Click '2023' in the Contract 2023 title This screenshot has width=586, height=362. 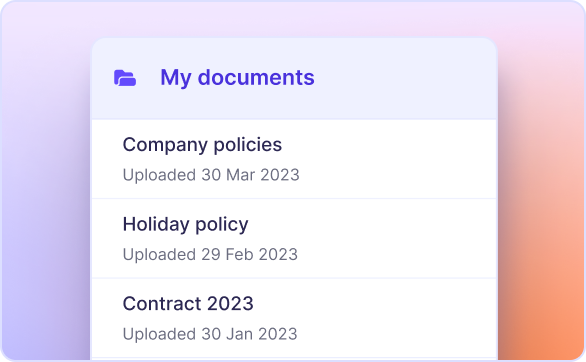[x=230, y=303]
